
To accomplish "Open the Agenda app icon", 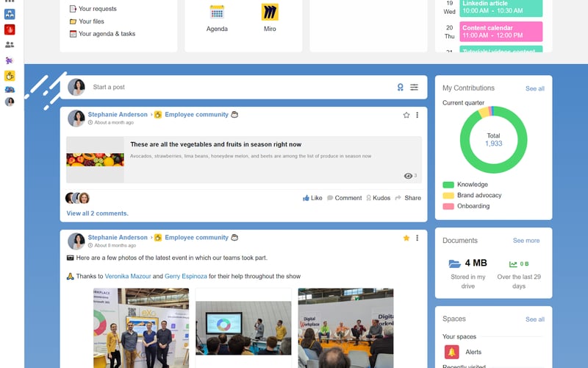I will pos(217,12).
